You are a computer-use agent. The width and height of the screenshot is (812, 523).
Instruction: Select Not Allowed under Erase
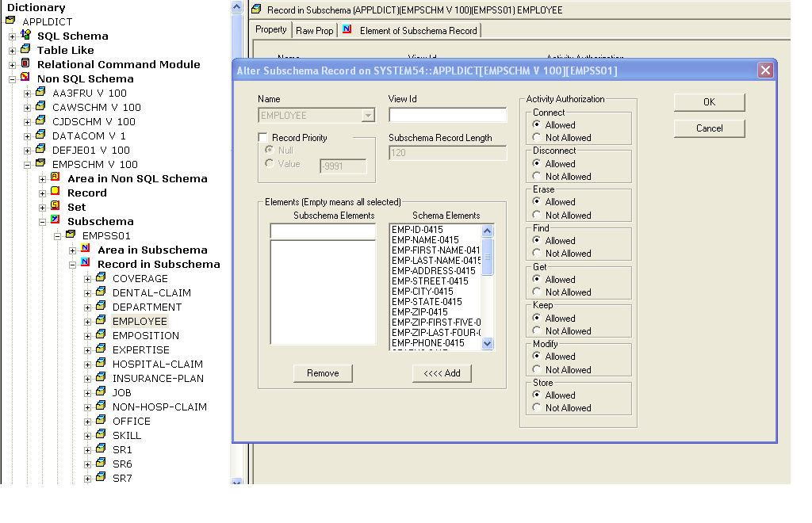(x=537, y=215)
